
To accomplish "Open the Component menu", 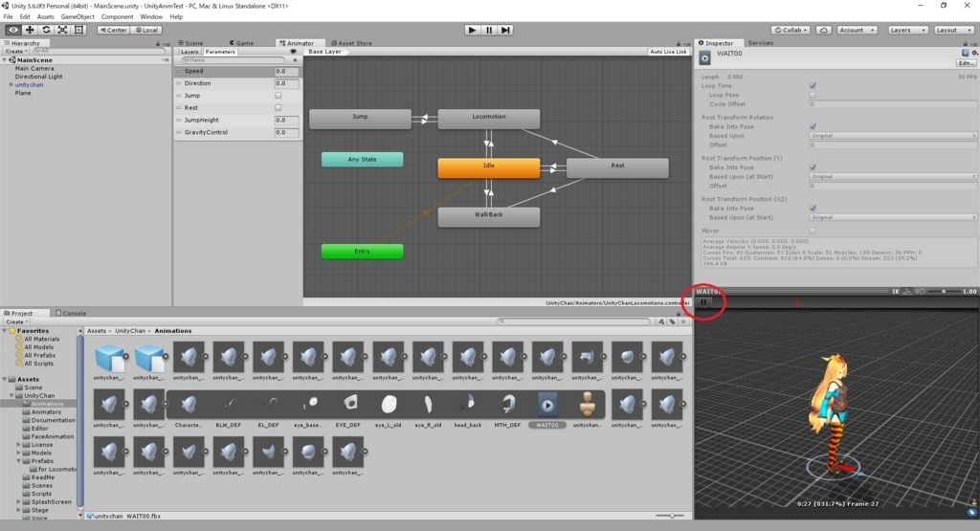I will tap(117, 17).
